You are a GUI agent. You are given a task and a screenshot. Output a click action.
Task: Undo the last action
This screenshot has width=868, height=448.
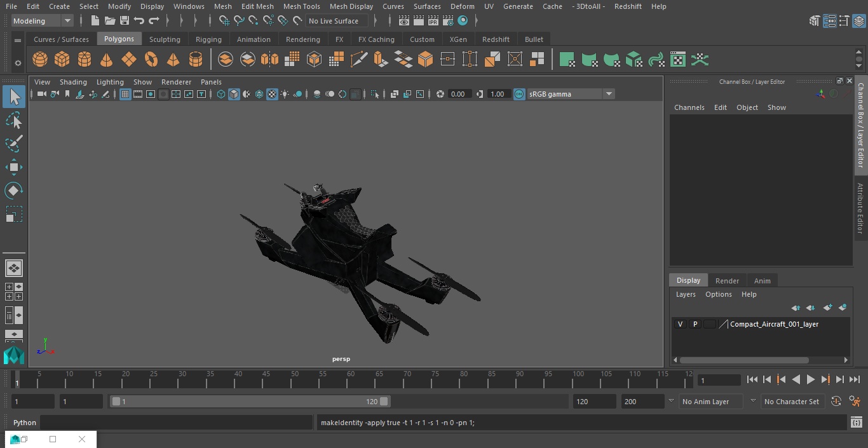pyautogui.click(x=139, y=21)
